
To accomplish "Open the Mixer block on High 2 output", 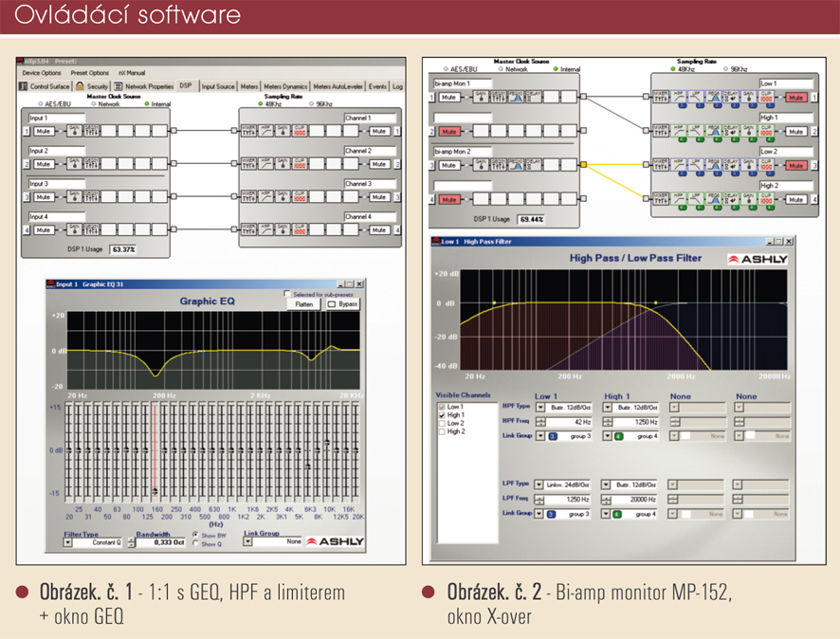I will 661,199.
